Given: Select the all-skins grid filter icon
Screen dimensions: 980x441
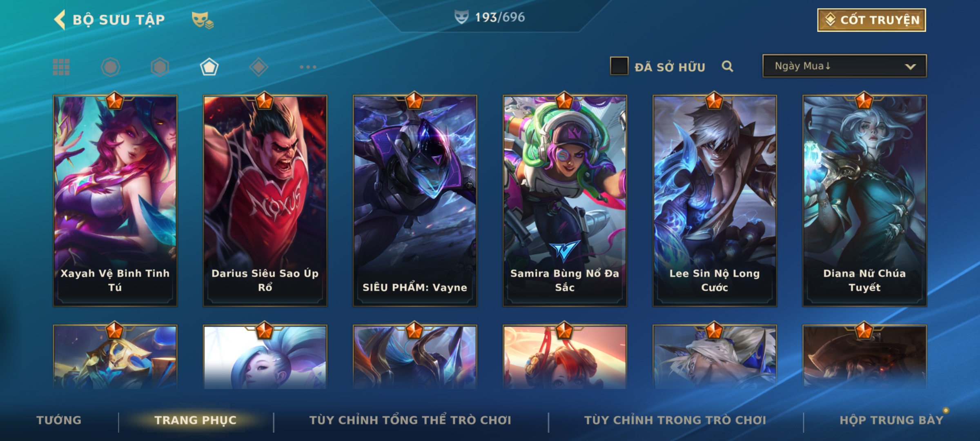Looking at the screenshot, I should (x=61, y=67).
